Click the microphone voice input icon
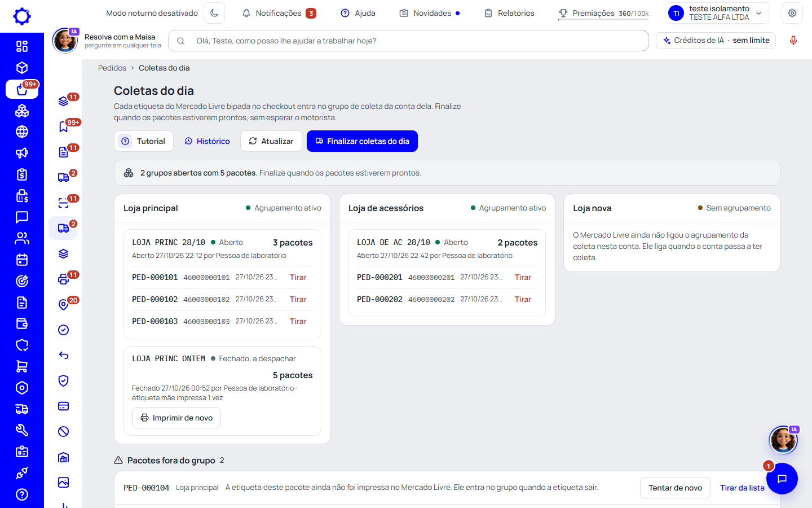The image size is (812, 508). tap(793, 41)
